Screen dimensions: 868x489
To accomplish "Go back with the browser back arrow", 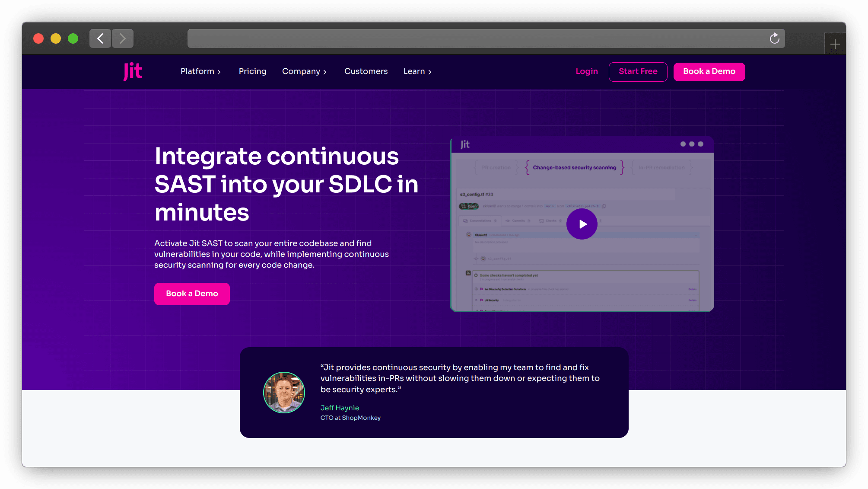I will 100,38.
